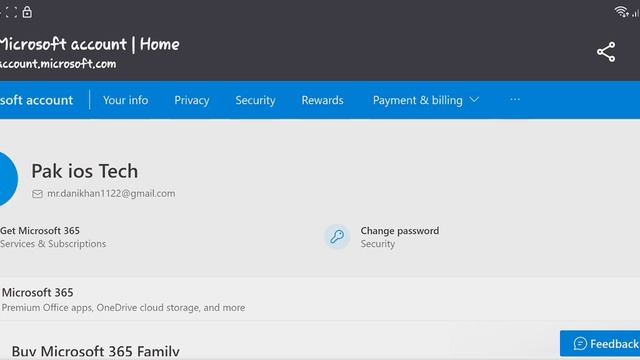Image resolution: width=640 pixels, height=360 pixels.
Task: Open the Microsoft 365 section heading
Action: tap(38, 292)
